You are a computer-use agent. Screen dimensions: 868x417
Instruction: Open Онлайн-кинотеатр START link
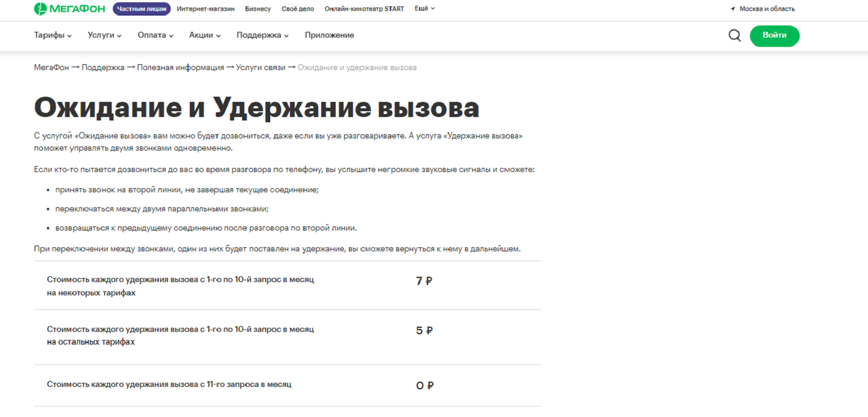(x=365, y=9)
